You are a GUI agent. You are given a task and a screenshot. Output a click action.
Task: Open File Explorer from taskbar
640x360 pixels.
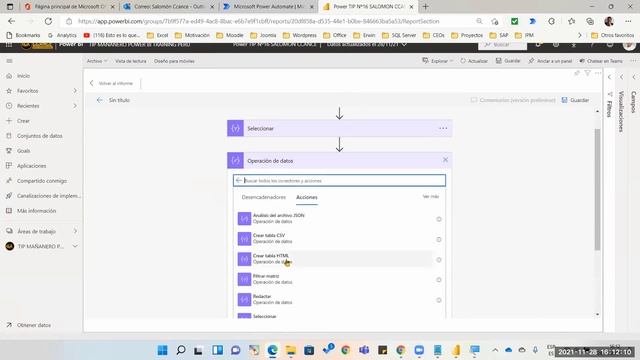291,350
